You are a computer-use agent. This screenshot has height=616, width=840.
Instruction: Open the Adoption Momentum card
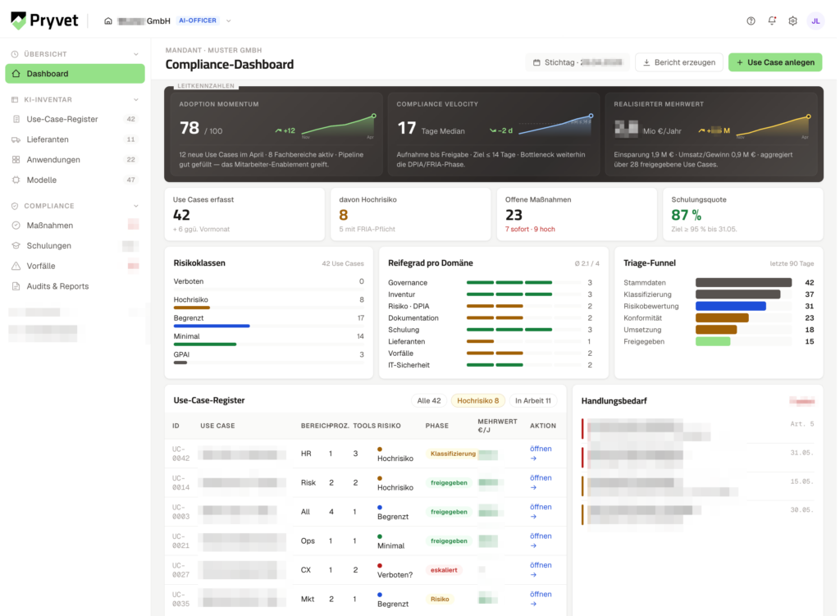tap(276, 134)
